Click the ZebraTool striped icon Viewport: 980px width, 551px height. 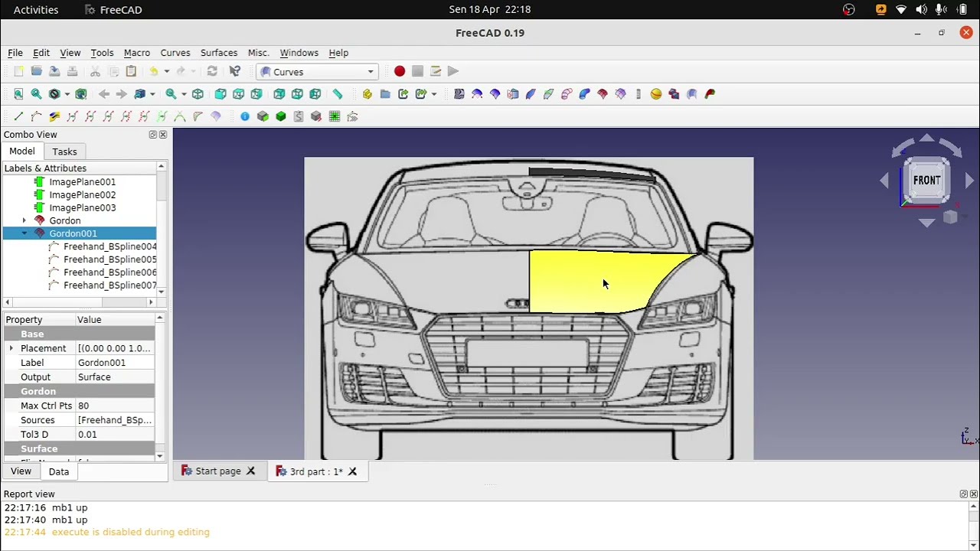[459, 94]
